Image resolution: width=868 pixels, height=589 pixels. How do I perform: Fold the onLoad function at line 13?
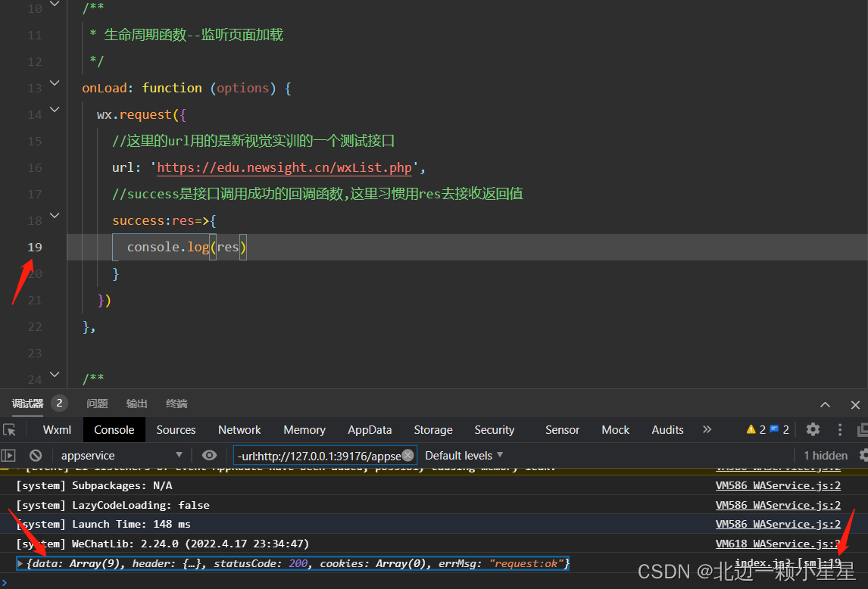pyautogui.click(x=55, y=83)
